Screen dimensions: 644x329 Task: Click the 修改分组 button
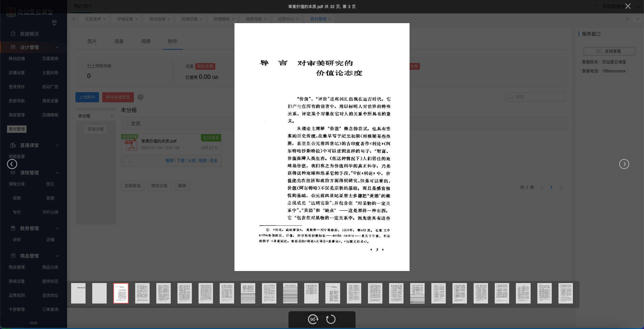[159, 186]
